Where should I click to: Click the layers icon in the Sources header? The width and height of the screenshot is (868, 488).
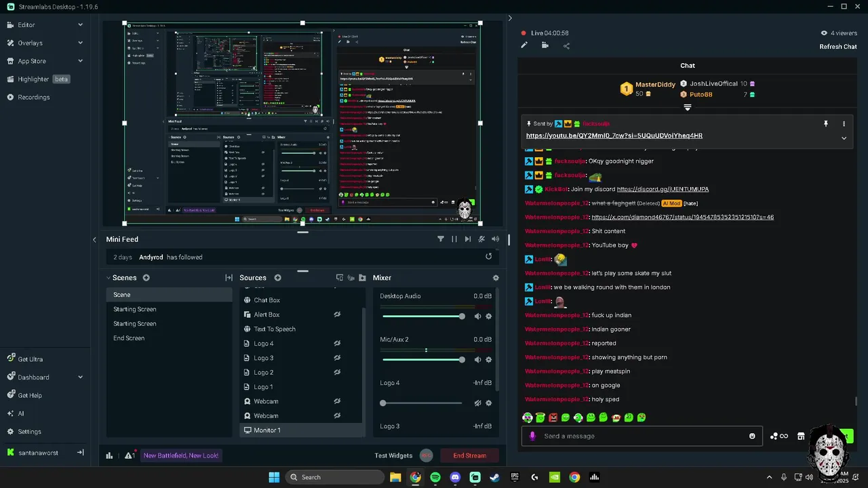click(340, 278)
